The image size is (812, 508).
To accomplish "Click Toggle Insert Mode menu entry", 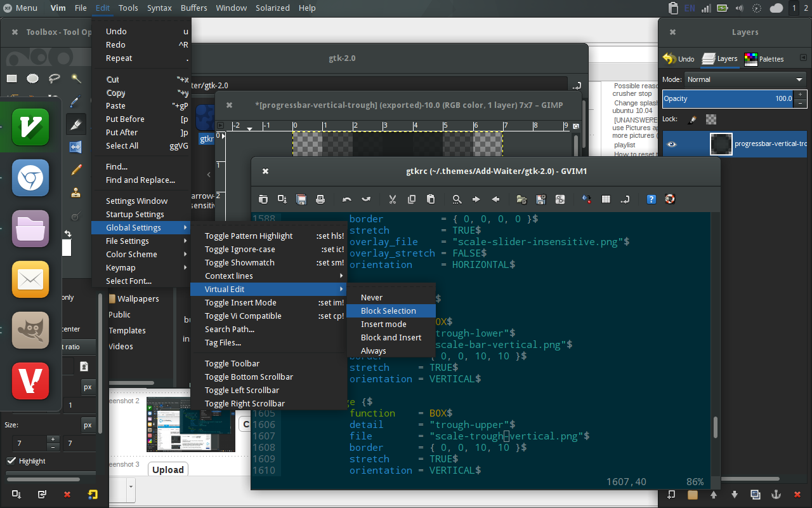I will coord(269,302).
